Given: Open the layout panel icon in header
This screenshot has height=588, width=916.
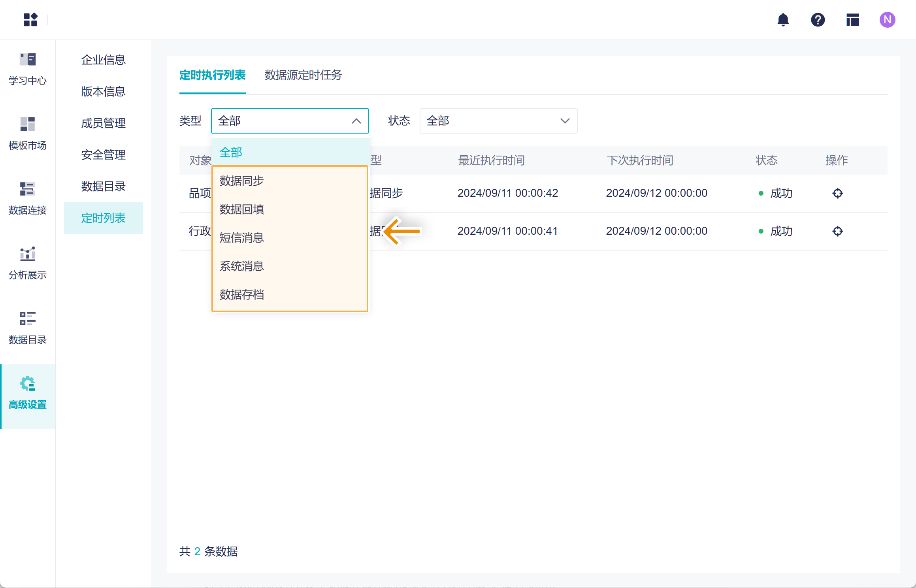Looking at the screenshot, I should click(852, 20).
